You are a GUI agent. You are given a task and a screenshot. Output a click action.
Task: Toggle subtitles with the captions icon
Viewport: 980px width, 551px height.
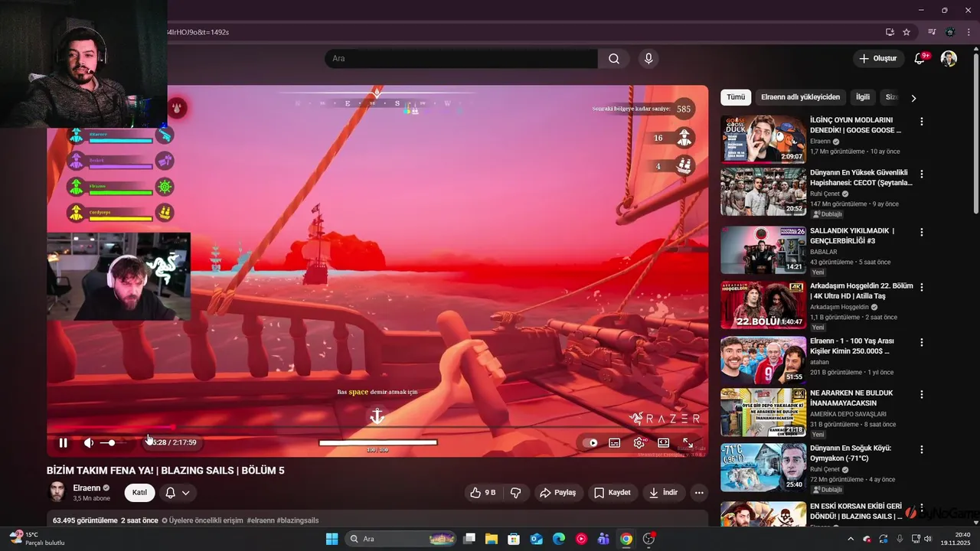(614, 442)
